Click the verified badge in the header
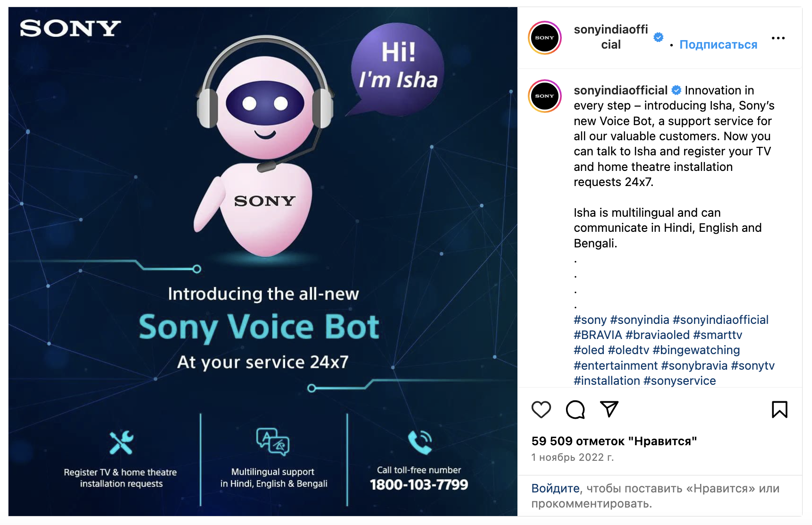Screen dimensions: 812x525 (x=658, y=37)
